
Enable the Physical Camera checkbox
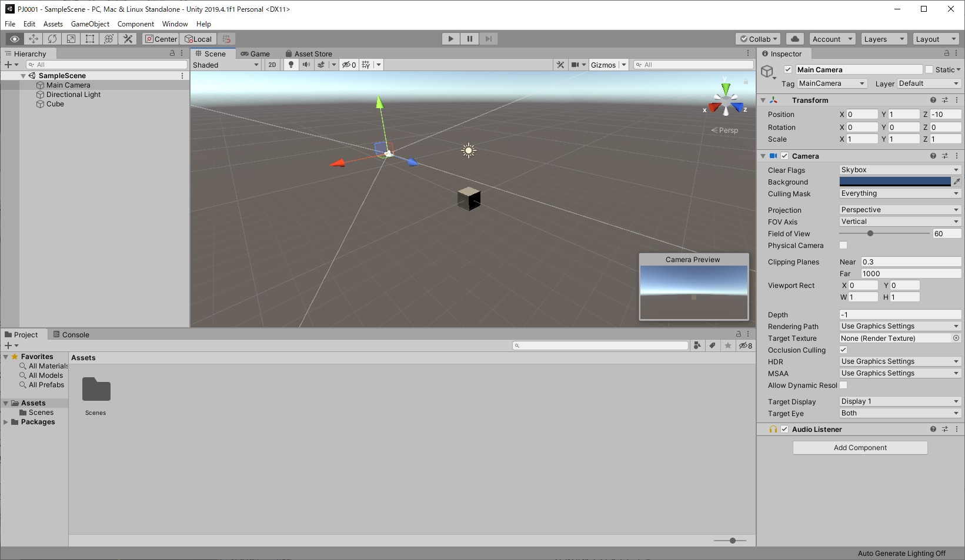843,245
